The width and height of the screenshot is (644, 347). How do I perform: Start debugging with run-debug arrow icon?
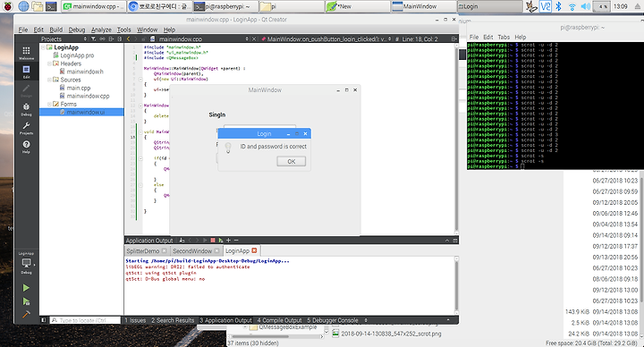click(26, 301)
